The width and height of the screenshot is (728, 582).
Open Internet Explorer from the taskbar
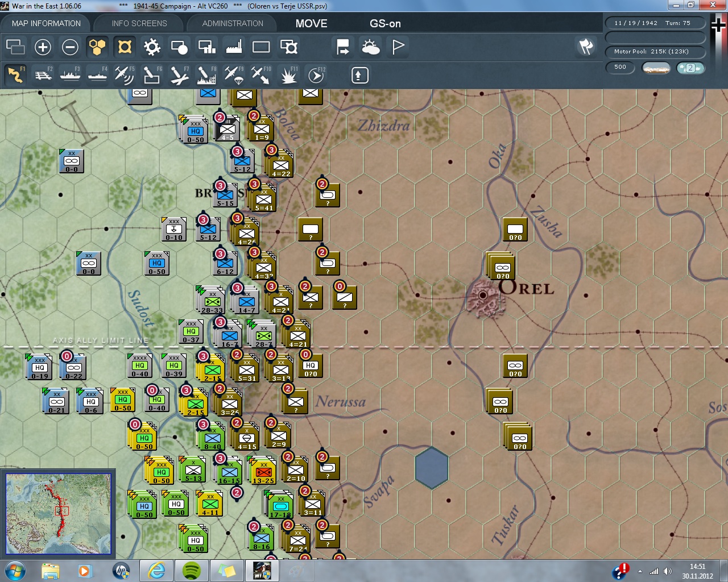[x=156, y=571]
